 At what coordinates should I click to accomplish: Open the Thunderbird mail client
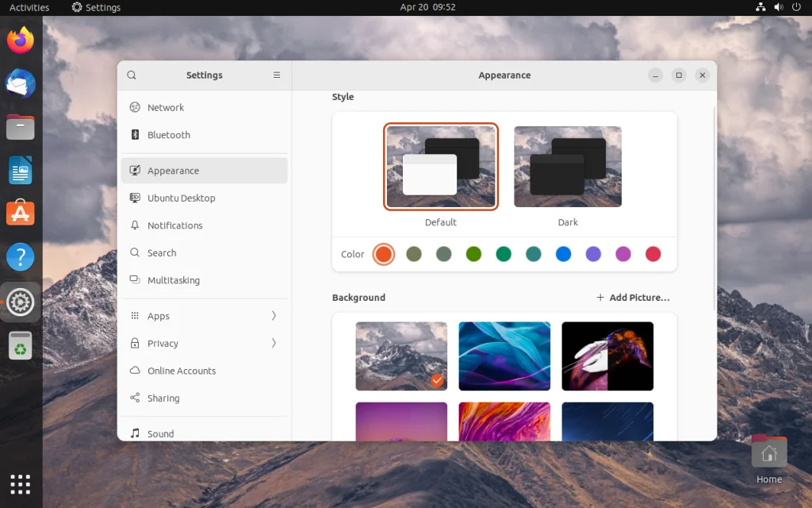point(20,83)
